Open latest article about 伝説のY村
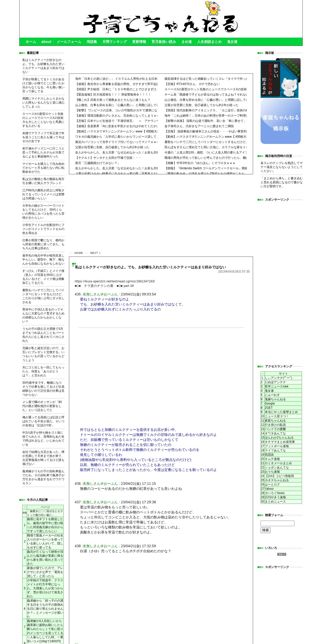The width and height of the screenshot is (322, 644). coord(43,421)
